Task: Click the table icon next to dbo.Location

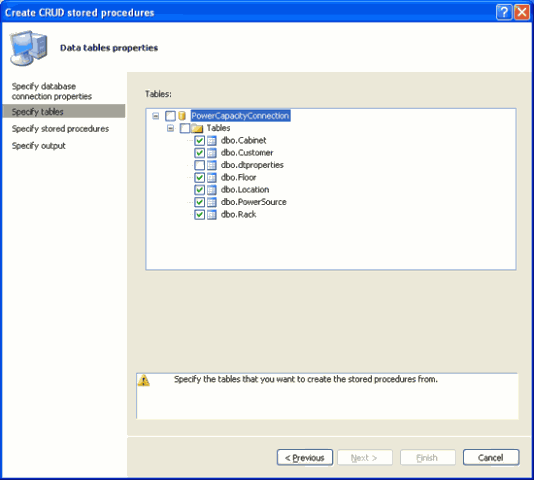Action: point(212,190)
